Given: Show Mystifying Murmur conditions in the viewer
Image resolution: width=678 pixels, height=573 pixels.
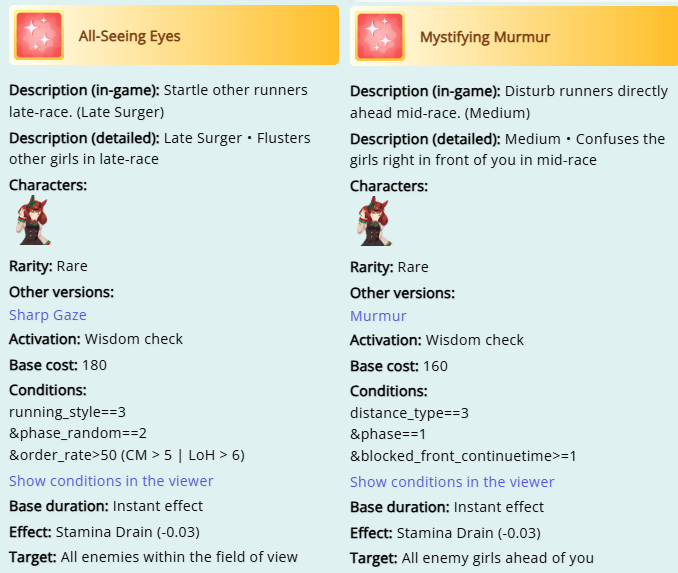Looking at the screenshot, I should 452,482.
